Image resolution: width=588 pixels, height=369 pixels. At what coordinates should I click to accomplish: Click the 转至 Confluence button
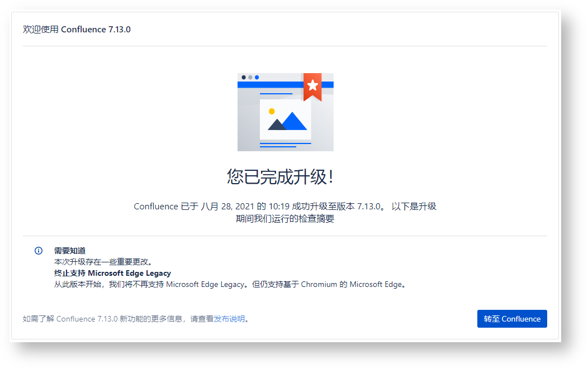[511, 319]
